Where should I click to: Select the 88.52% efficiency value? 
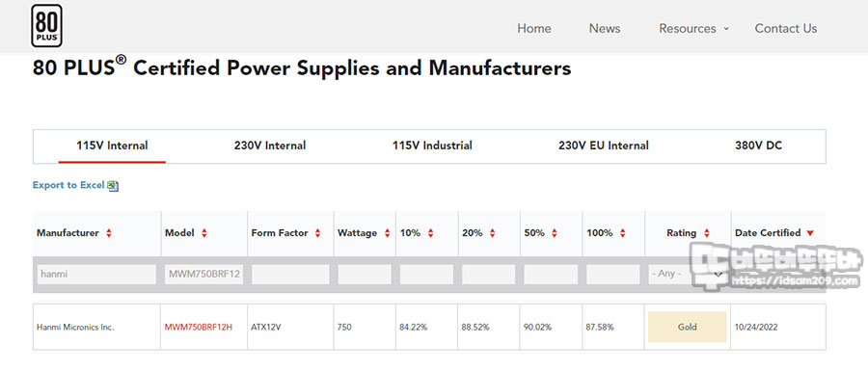point(475,328)
